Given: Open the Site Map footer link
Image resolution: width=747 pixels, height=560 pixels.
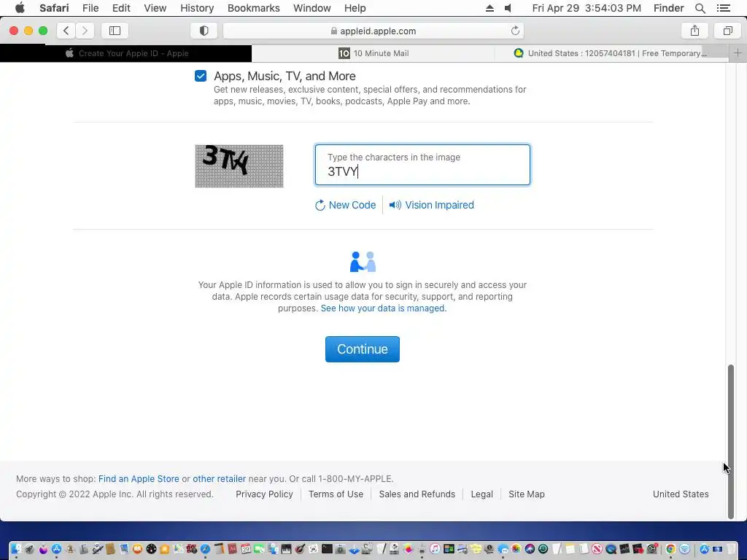Looking at the screenshot, I should click(527, 494).
